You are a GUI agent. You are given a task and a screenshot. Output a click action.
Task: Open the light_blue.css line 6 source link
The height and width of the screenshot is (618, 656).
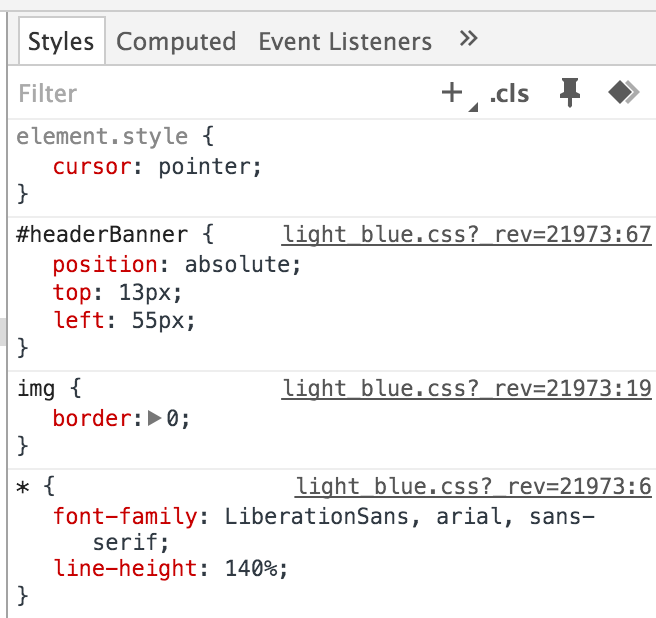tap(473, 487)
